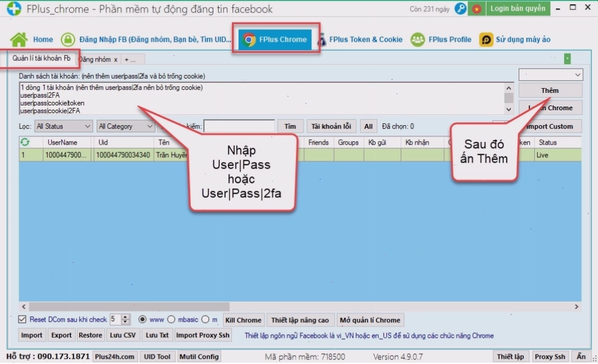Close the Đăng nhóm tab
Image resolution: width=598 pixels, height=364 pixels.
(116, 60)
